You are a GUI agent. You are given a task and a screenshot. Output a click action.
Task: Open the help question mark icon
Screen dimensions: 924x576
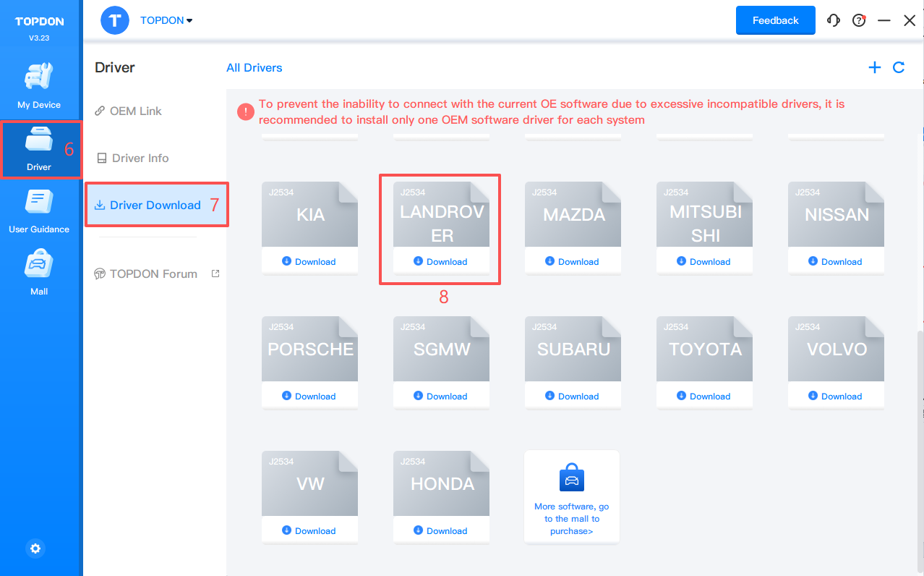(859, 20)
